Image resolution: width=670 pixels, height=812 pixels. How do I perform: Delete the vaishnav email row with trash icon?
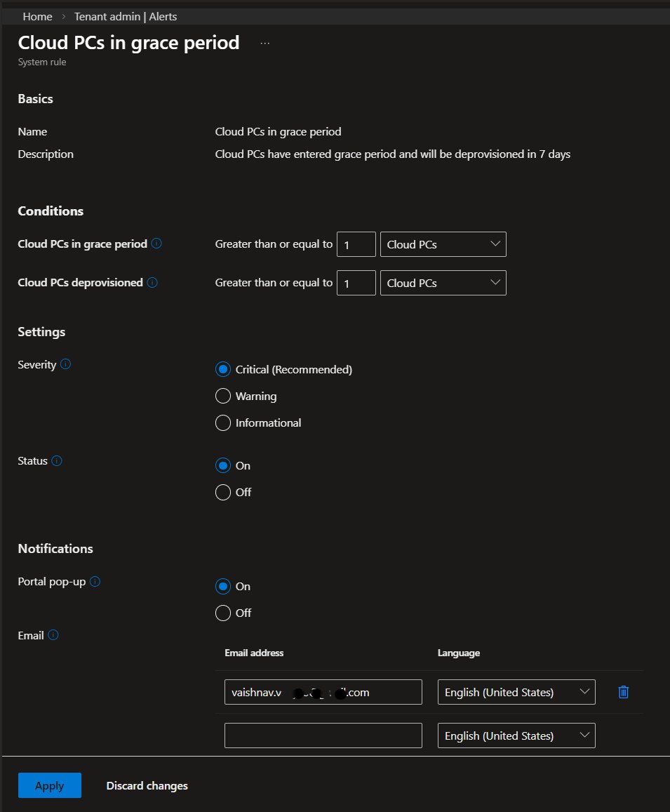(624, 692)
